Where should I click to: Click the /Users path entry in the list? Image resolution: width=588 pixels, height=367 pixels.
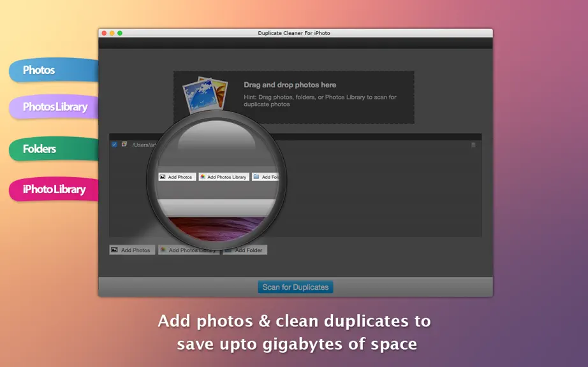tap(143, 145)
